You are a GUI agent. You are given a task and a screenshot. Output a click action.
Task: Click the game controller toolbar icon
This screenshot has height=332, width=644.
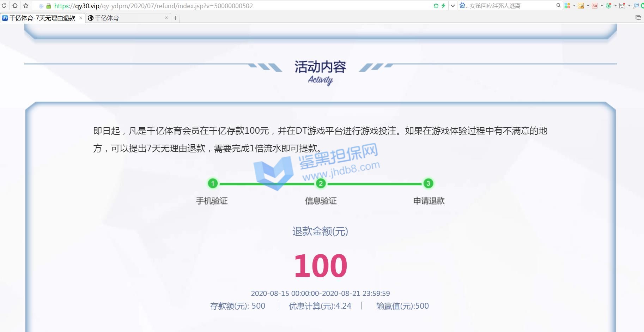[622, 6]
